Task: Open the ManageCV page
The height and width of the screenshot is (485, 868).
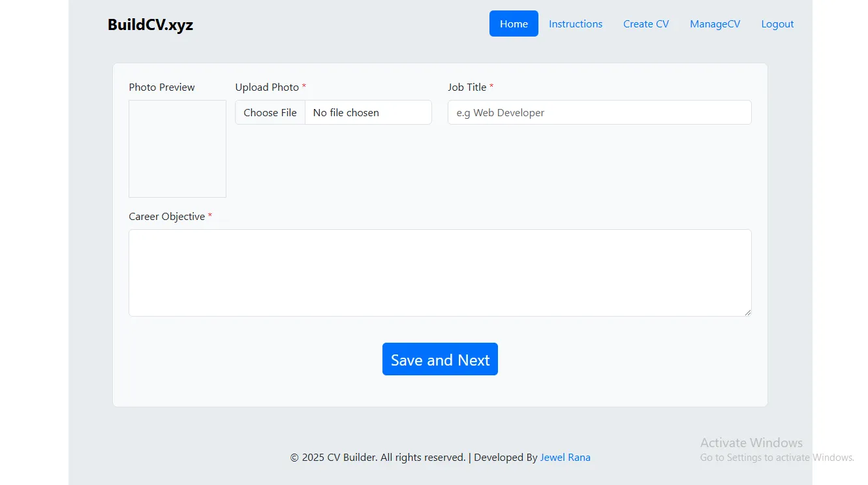Action: [715, 24]
